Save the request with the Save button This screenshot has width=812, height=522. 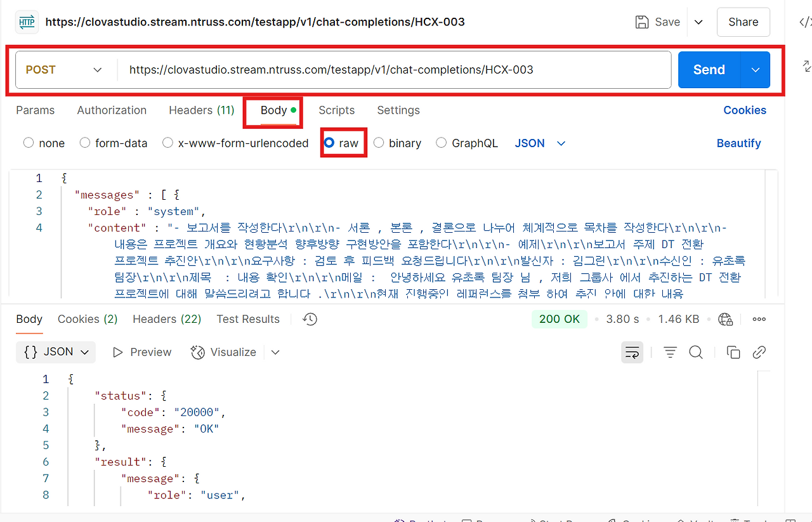[x=658, y=22]
